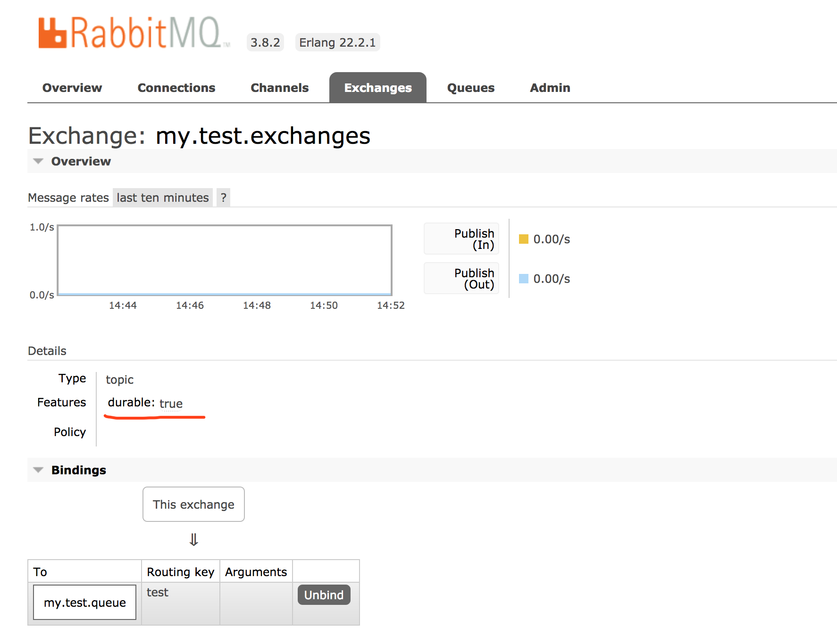This screenshot has width=837, height=644.
Task: Open the Admin tab
Action: pyautogui.click(x=550, y=87)
